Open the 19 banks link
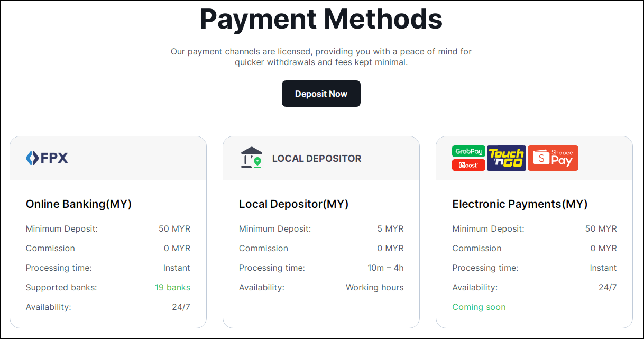Viewport: 644px width, 339px height. 172,287
